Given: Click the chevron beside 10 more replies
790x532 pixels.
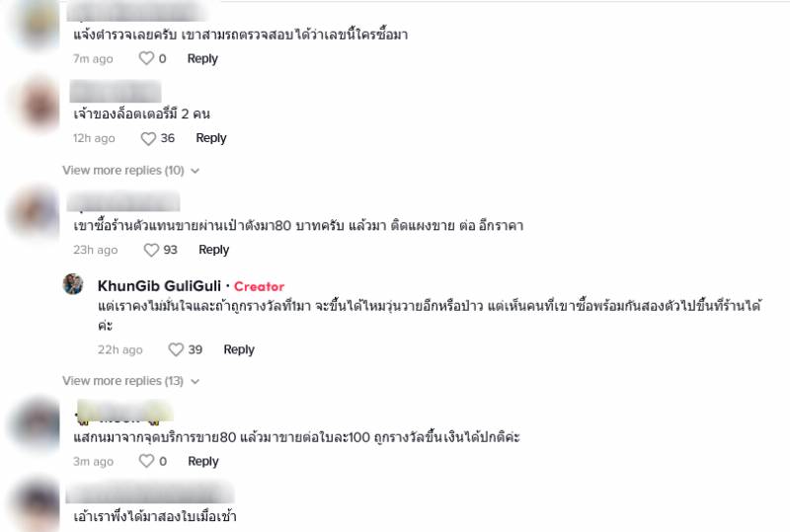Looking at the screenshot, I should [x=195, y=172].
